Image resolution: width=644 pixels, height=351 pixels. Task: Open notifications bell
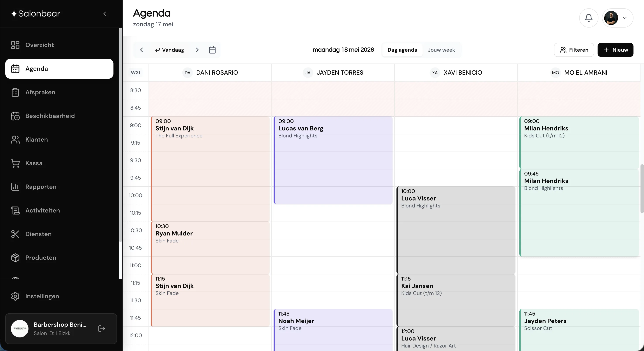coord(589,18)
